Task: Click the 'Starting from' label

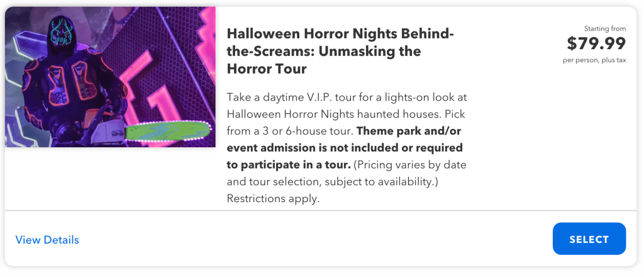Action: pyautogui.click(x=605, y=28)
